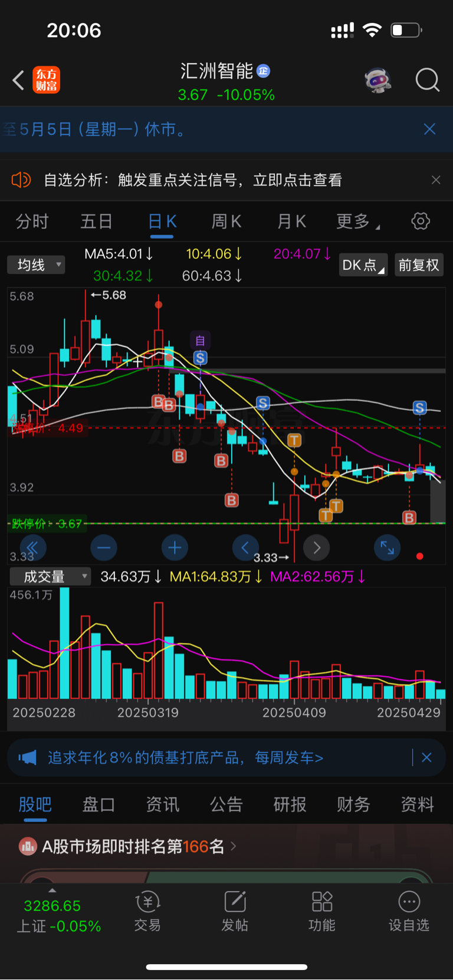
Task: Zoom out chart with minus button
Action: tap(104, 548)
